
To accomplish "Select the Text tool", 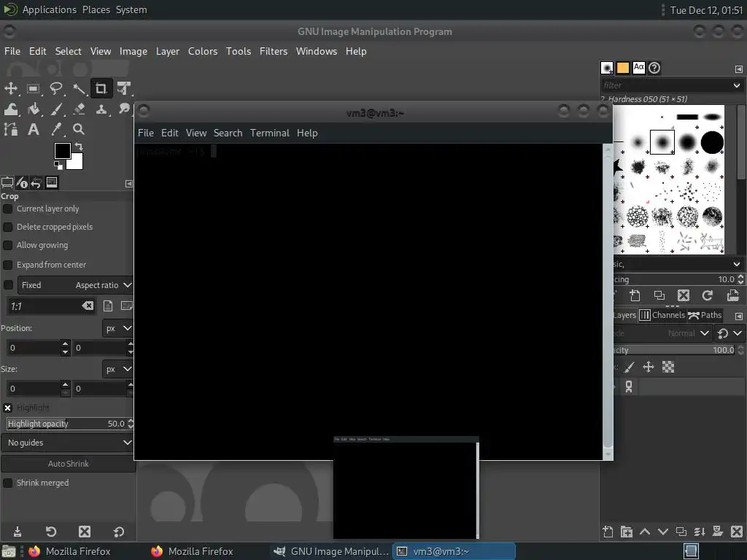I will point(34,129).
